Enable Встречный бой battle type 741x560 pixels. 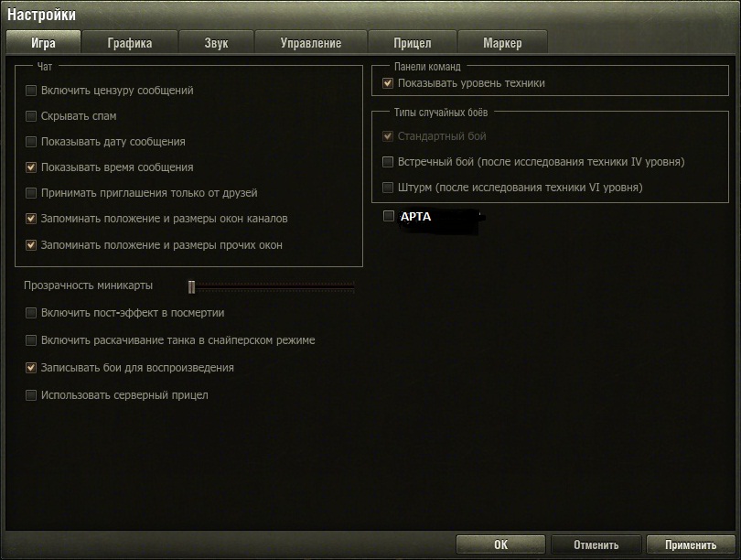[388, 162]
